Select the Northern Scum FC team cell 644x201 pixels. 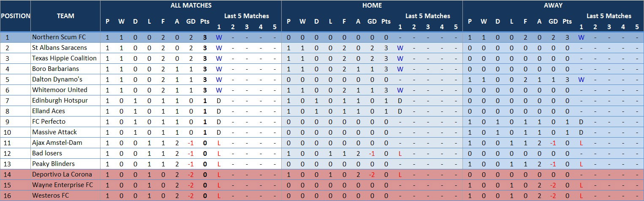click(x=65, y=37)
